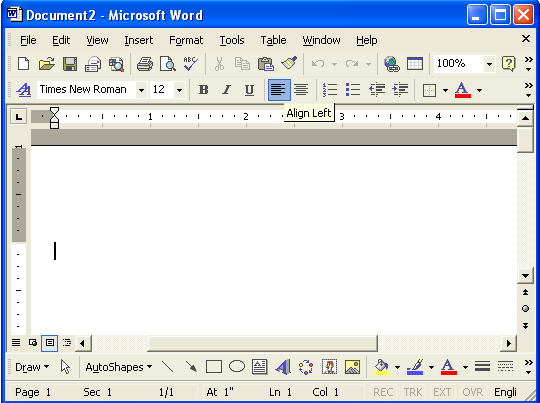Open the Print Preview tool

(168, 64)
